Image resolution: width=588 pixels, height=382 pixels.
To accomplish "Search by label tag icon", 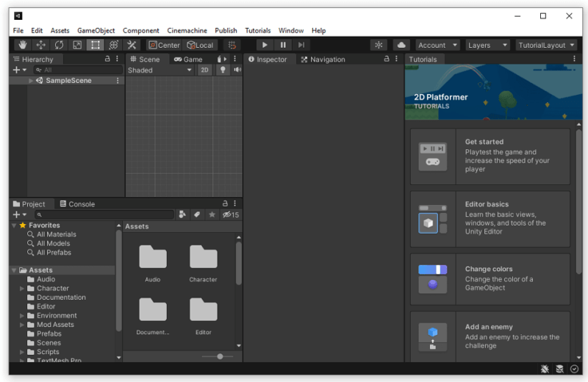I will pyautogui.click(x=197, y=215).
